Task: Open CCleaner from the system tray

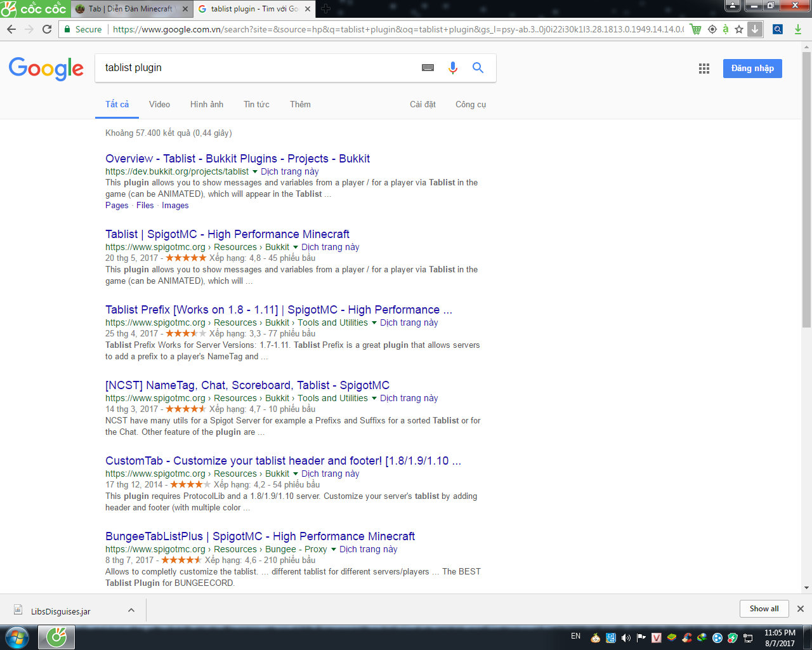Action: (686, 637)
